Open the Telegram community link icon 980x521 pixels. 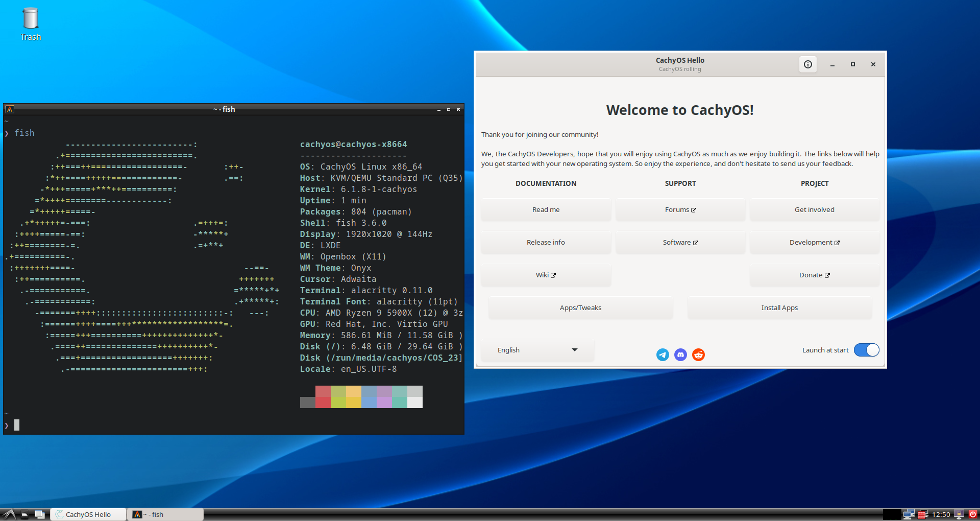tap(663, 354)
